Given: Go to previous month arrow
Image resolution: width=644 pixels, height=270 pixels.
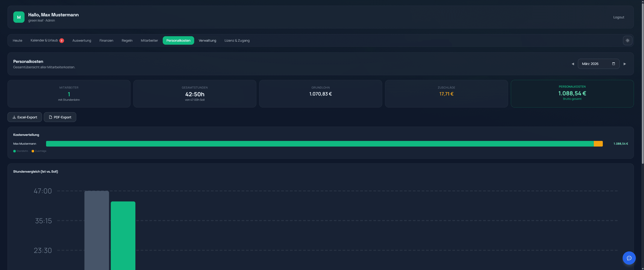Looking at the screenshot, I should tap(572, 64).
